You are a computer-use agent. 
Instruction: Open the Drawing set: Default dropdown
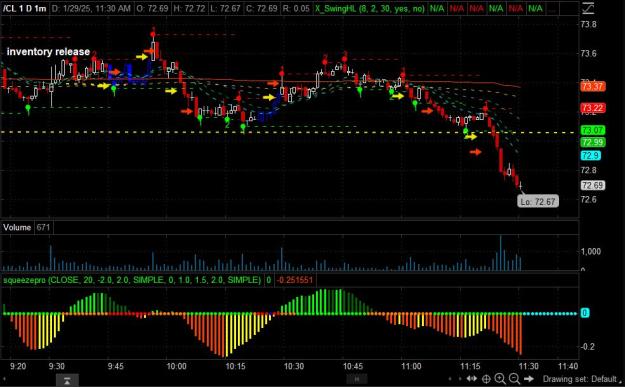[582, 379]
